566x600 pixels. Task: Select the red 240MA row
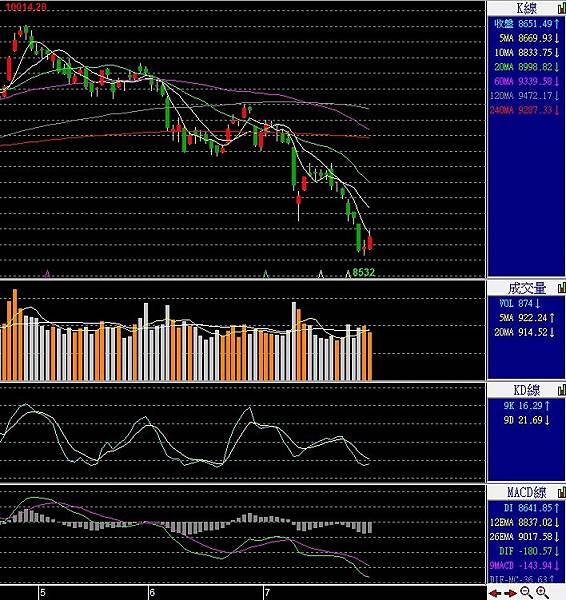pyautogui.click(x=525, y=110)
